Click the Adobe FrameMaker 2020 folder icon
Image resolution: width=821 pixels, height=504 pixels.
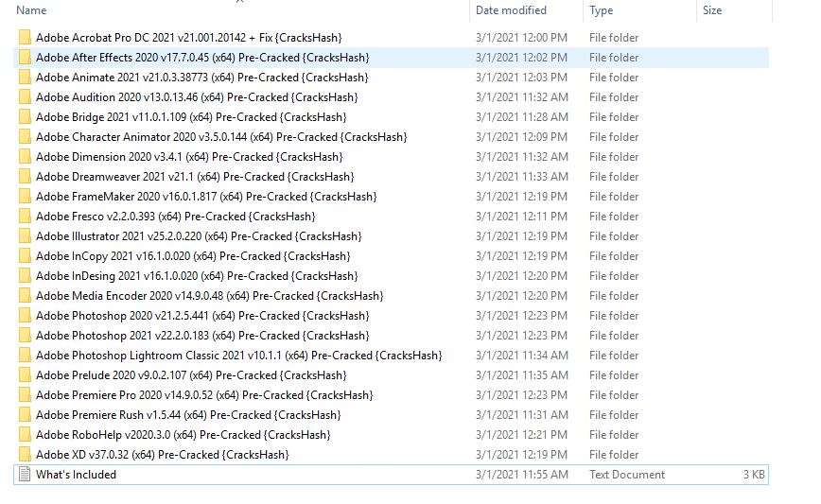(x=25, y=197)
